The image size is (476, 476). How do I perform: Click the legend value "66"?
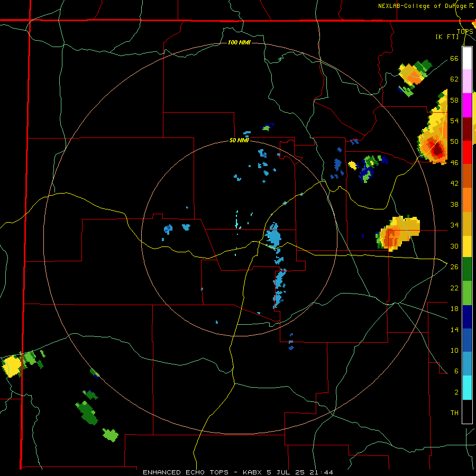pos(454,58)
